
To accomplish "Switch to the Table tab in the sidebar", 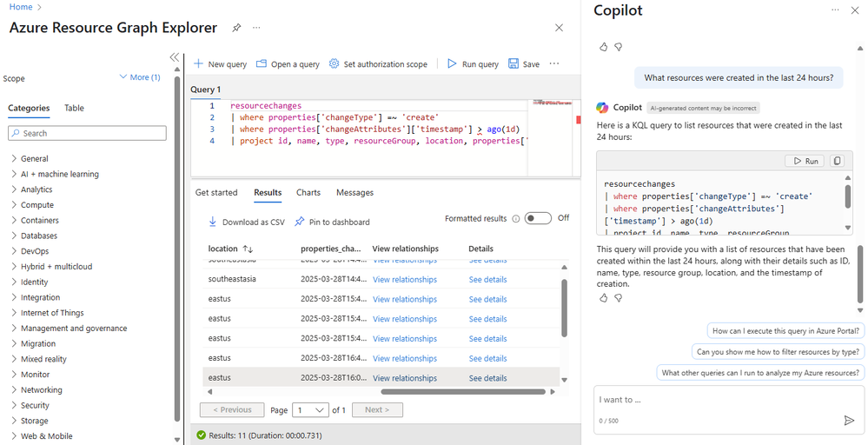I will (x=74, y=108).
